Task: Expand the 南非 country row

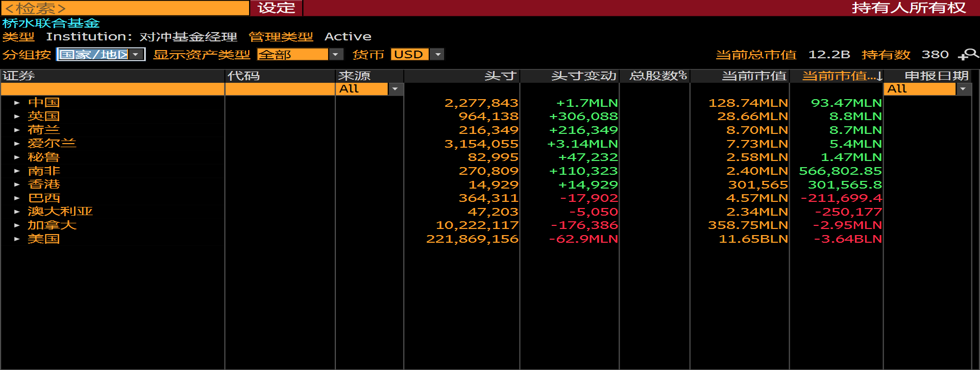Action: [x=17, y=171]
